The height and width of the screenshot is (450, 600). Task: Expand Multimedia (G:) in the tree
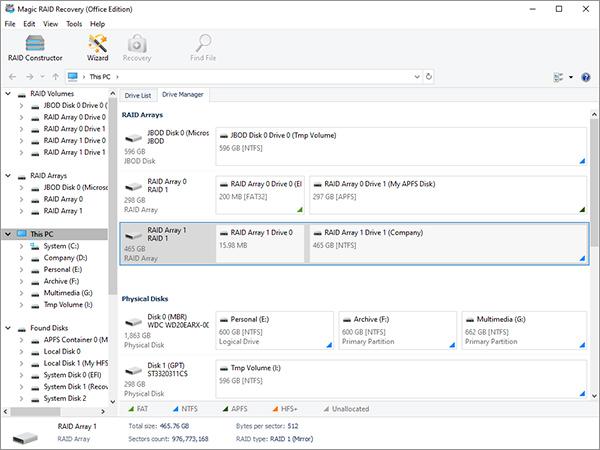[x=21, y=293]
